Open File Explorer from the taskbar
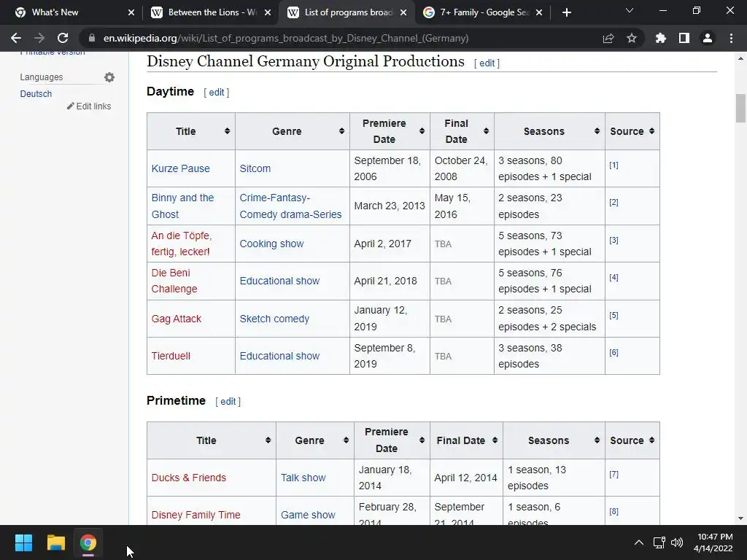 tap(55, 542)
